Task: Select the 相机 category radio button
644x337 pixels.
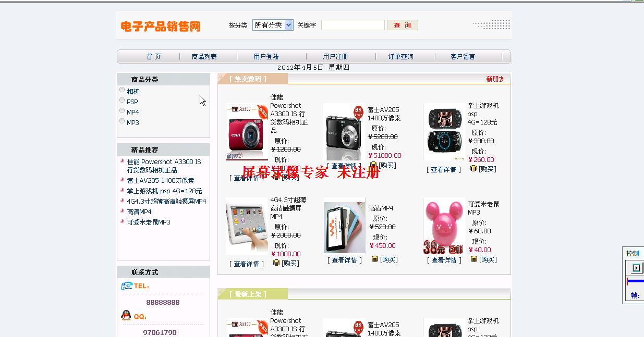Action: click(x=122, y=90)
